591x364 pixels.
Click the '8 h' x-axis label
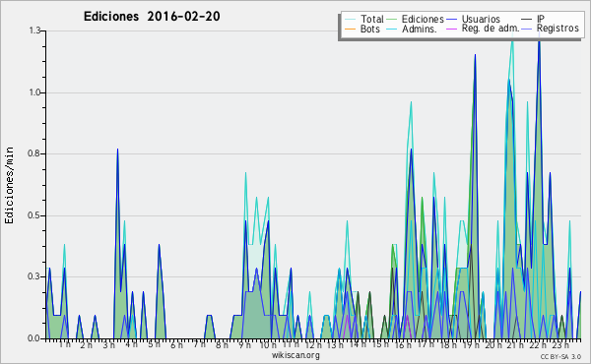pyautogui.click(x=222, y=345)
